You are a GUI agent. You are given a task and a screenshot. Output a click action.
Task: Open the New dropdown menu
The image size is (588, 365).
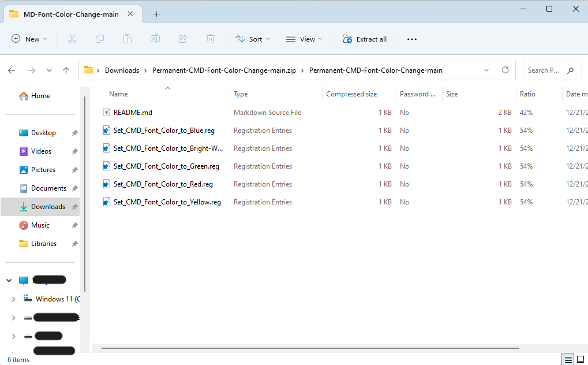point(29,39)
